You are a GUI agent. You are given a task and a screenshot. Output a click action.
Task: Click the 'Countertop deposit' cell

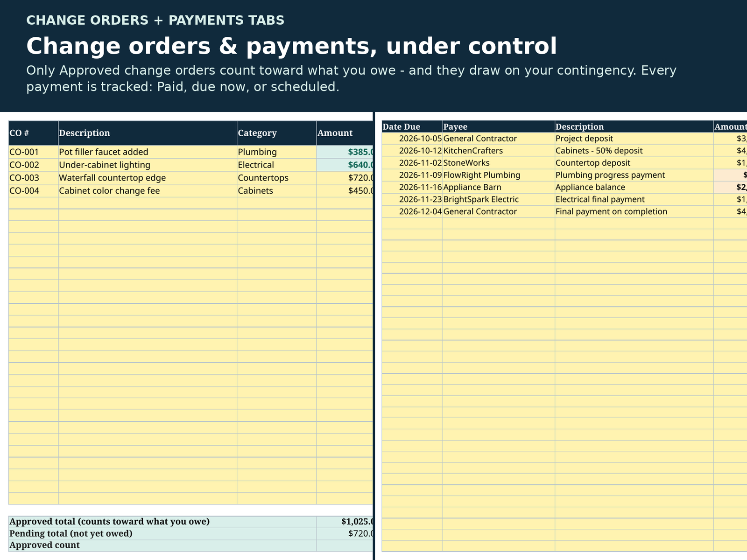coord(634,163)
